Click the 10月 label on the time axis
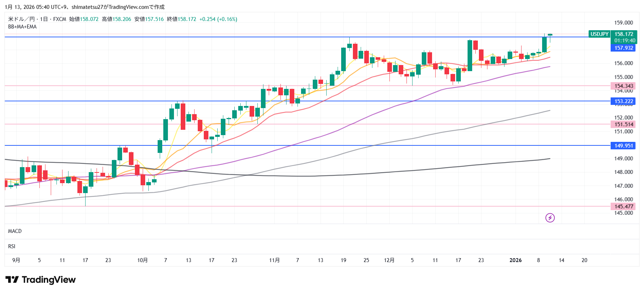The width and height of the screenshot is (644, 293). [x=142, y=260]
